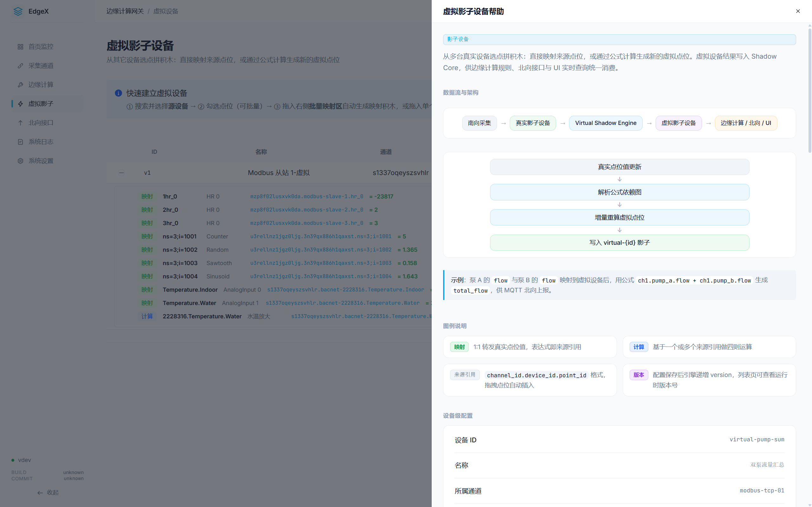Open 北向接口 up-arrow icon
812x507 pixels.
21,123
